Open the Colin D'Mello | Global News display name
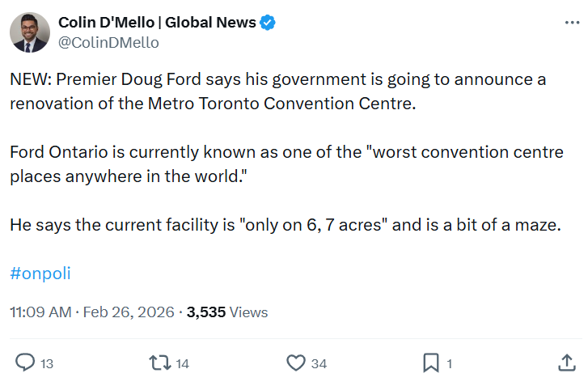 (x=157, y=23)
